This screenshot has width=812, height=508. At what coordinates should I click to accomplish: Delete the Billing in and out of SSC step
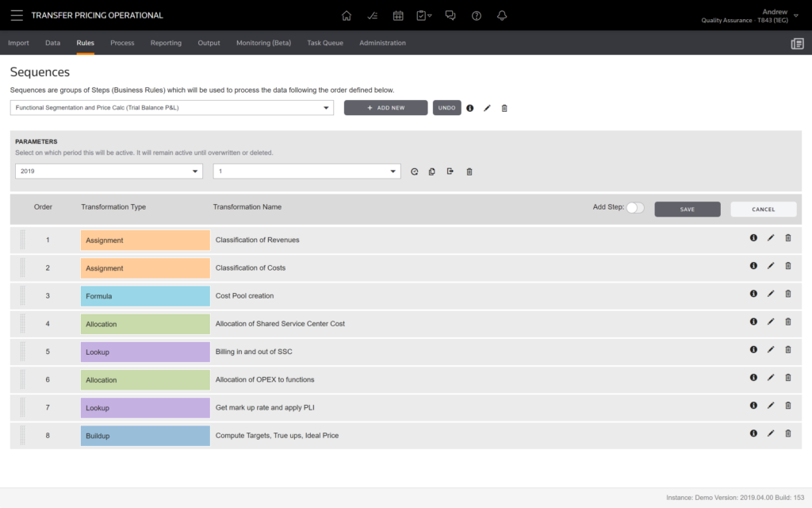tap(788, 350)
